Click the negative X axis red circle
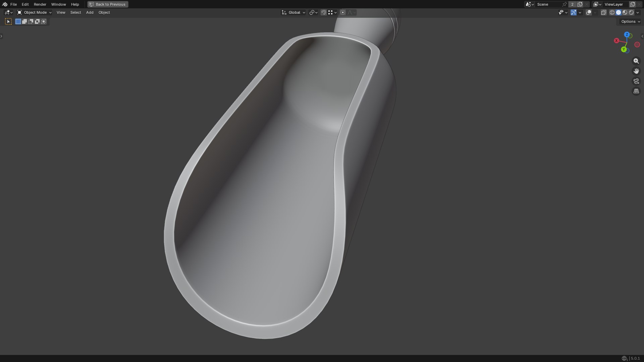The width and height of the screenshot is (644, 362). (x=637, y=45)
